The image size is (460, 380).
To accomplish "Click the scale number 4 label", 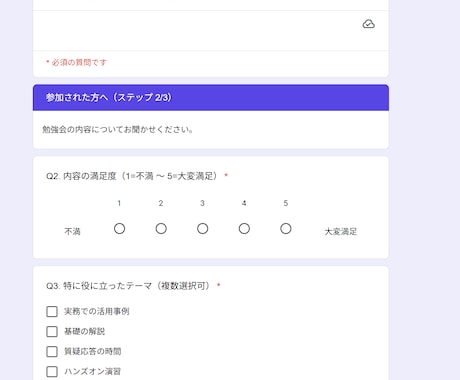I will (244, 203).
